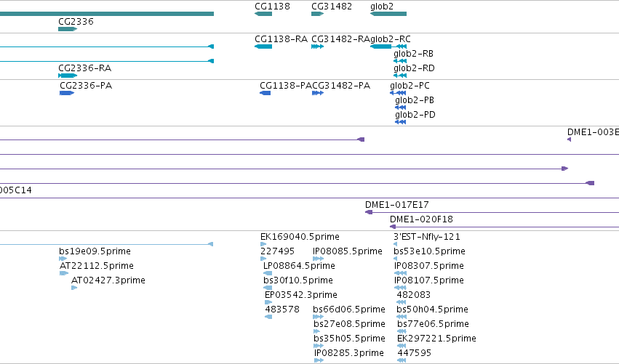Open the EK169040.5prime EST label
The image size is (619, 364).
300,237
